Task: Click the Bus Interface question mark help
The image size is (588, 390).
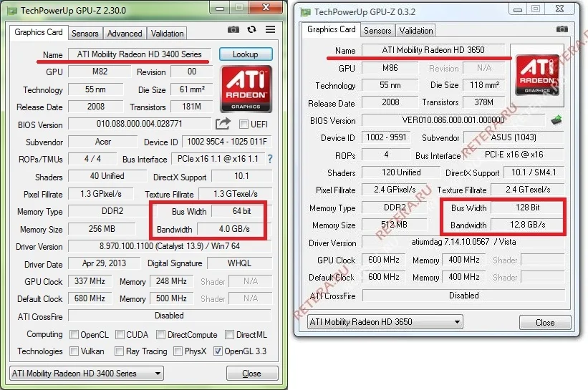Action: (270, 159)
